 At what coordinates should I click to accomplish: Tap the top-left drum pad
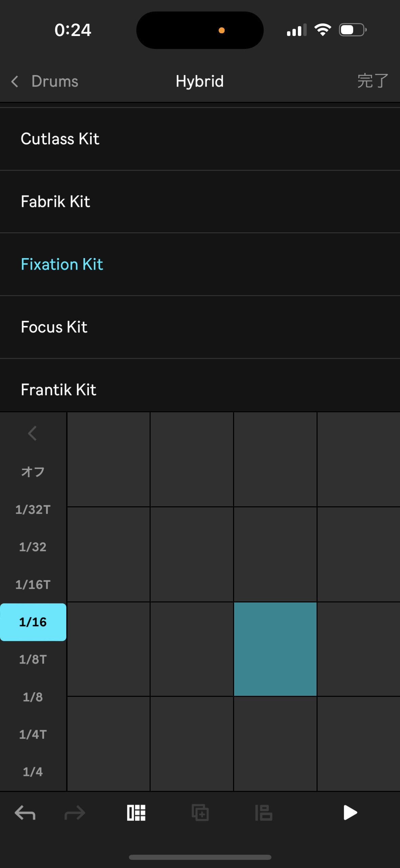tap(109, 459)
